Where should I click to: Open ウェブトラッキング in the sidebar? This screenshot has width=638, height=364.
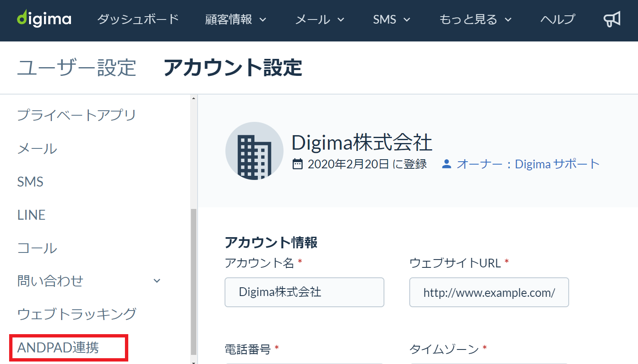click(x=77, y=314)
